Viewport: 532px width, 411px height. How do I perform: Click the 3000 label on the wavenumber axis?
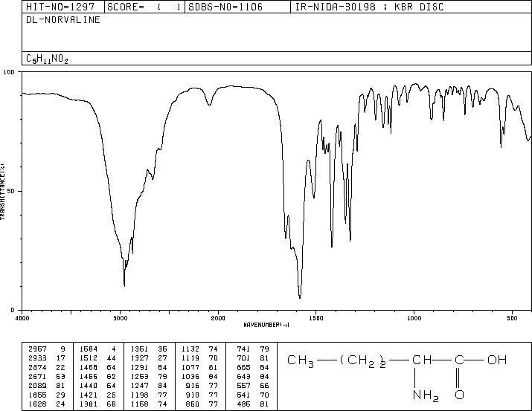point(120,318)
